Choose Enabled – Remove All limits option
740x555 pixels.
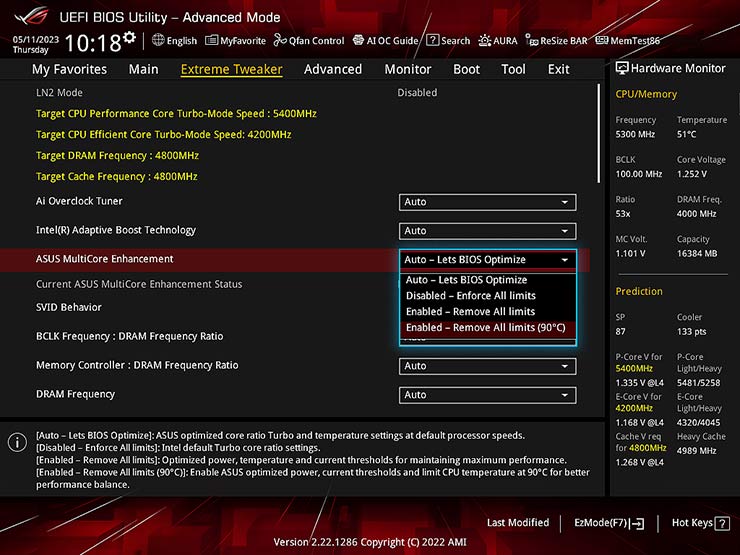(470, 312)
